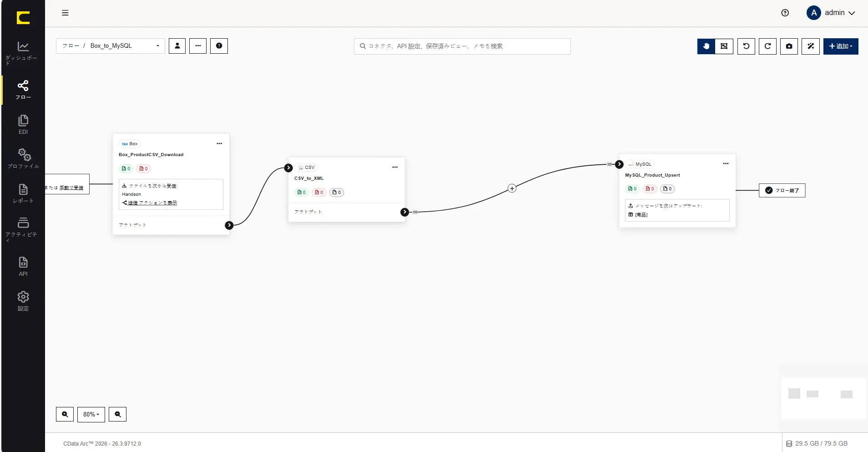Open the flow help question button
This screenshot has width=868, height=452.
click(x=219, y=46)
